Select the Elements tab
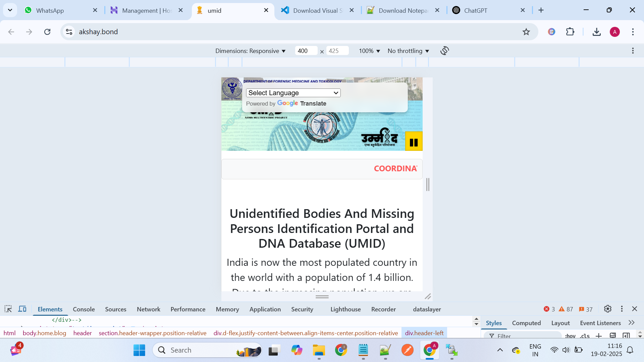 (50, 309)
